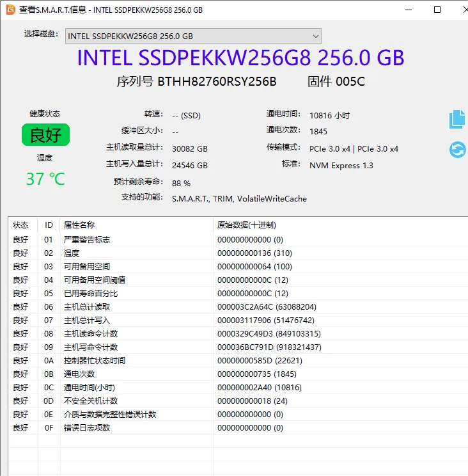This screenshot has height=476, width=468.
Task: Open the disk selection dropdown
Action: pyautogui.click(x=193, y=36)
